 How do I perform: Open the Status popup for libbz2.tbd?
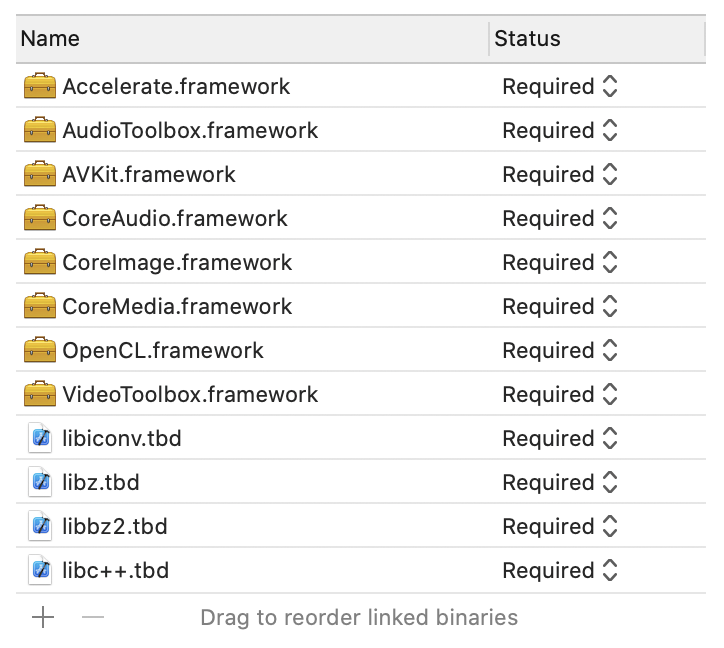tap(560, 527)
